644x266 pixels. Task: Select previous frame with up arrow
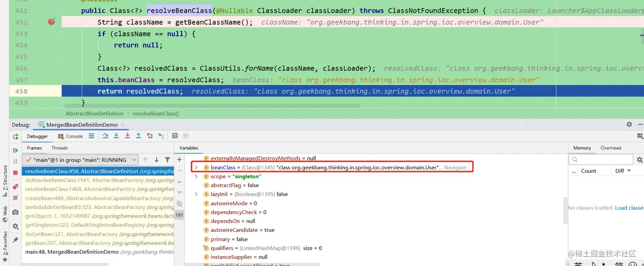[x=145, y=160]
